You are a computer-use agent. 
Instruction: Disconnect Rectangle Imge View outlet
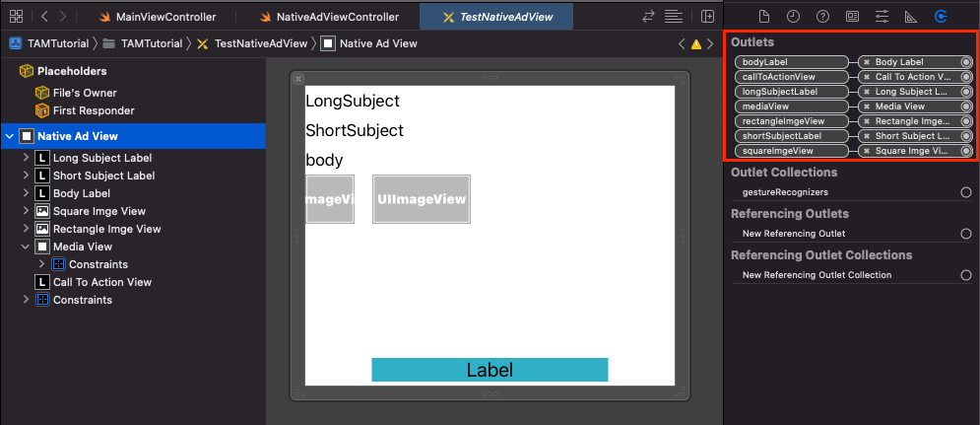click(867, 121)
